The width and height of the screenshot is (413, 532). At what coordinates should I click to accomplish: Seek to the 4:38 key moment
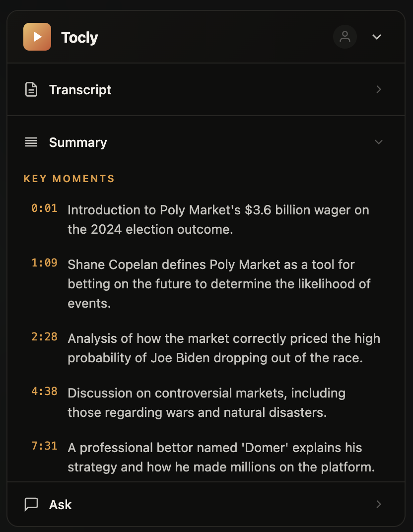point(44,392)
